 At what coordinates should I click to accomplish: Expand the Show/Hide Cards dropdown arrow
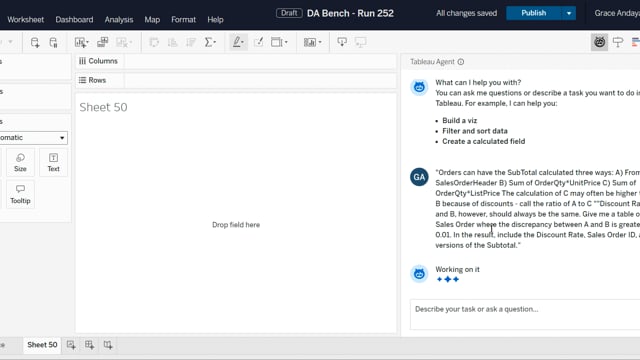[x=286, y=42]
